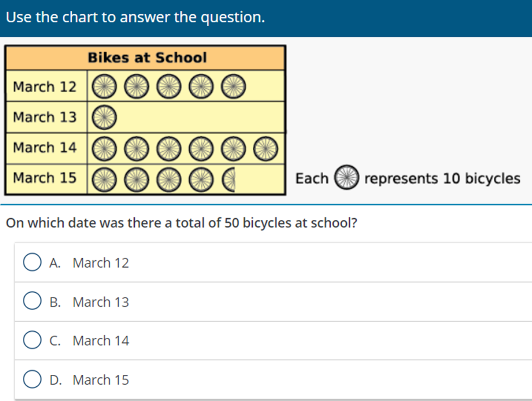Click the 'Use the chart' header banner
The height and width of the screenshot is (401, 532).
tap(135, 17)
